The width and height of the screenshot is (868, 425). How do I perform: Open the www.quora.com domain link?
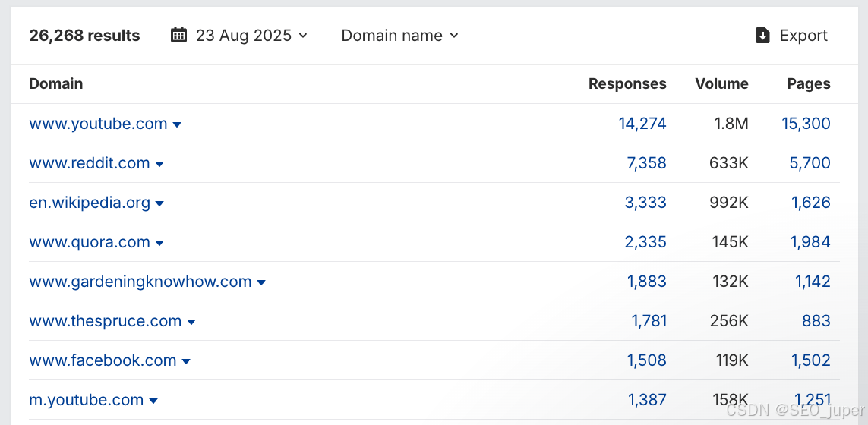click(x=90, y=242)
